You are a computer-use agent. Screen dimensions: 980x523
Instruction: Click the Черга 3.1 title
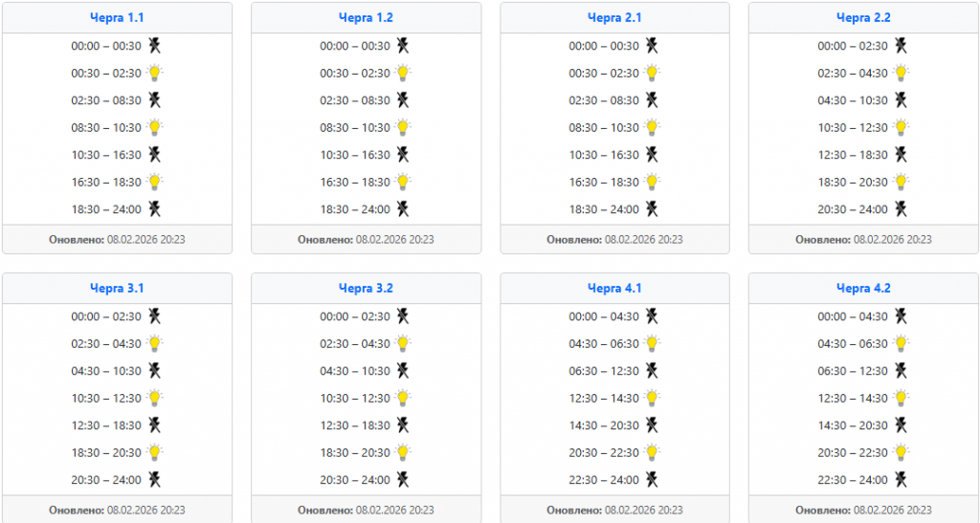pyautogui.click(x=117, y=288)
